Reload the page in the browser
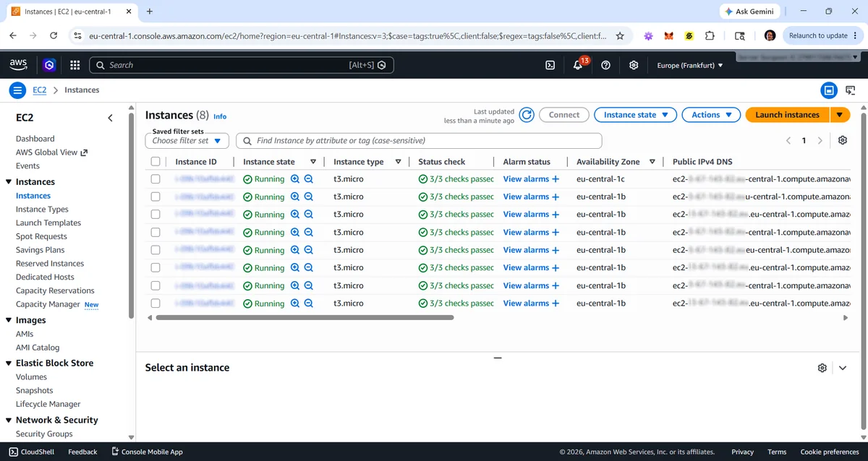Image resolution: width=868 pixels, height=461 pixels. [x=54, y=35]
